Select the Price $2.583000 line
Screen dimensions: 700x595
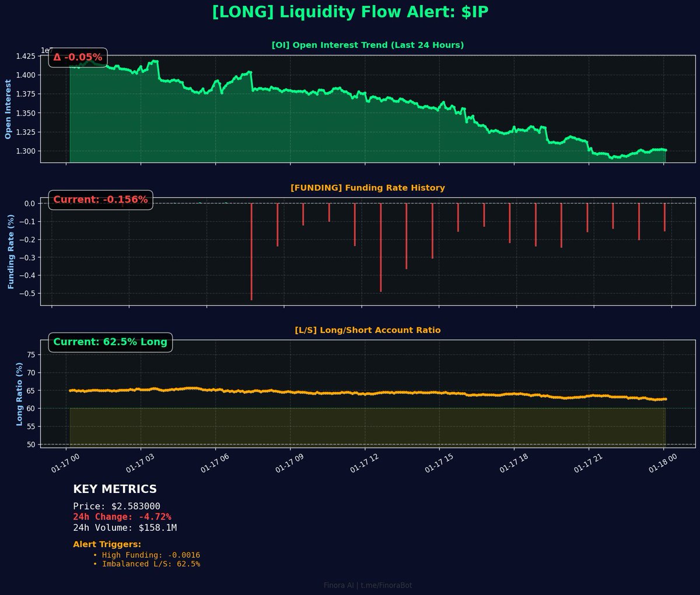[x=117, y=506]
